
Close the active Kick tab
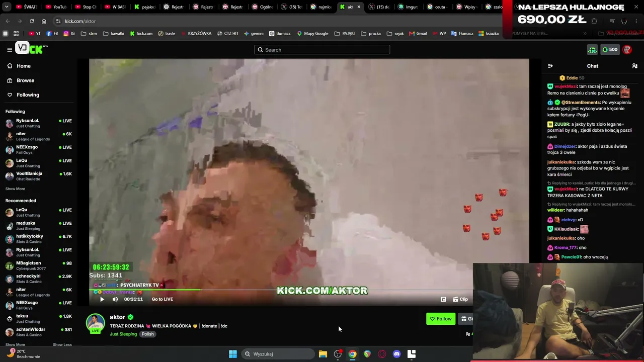point(359,7)
